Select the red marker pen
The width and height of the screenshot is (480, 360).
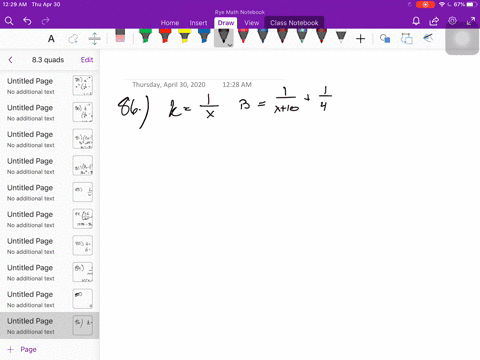click(x=165, y=36)
